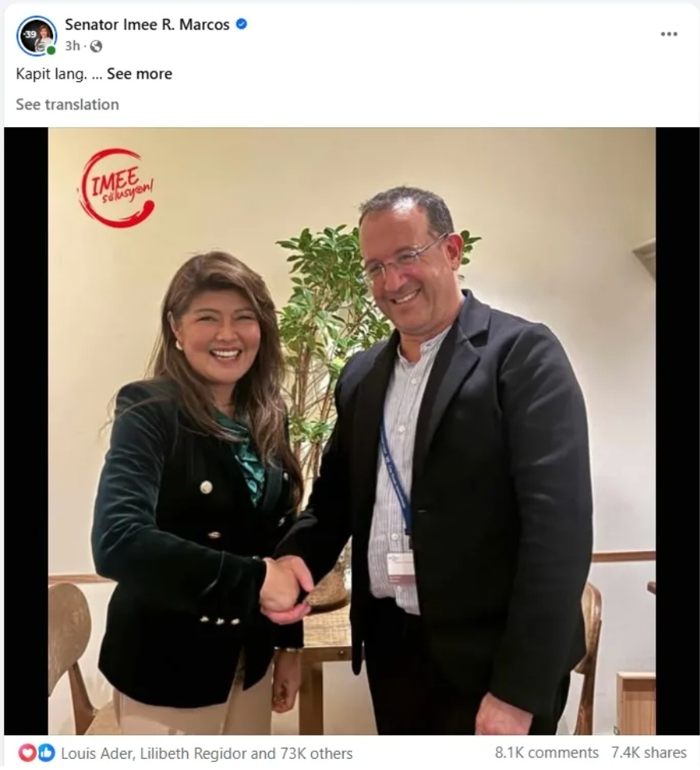View the 7.4K shares list
The width and height of the screenshot is (700, 770).
648,753
